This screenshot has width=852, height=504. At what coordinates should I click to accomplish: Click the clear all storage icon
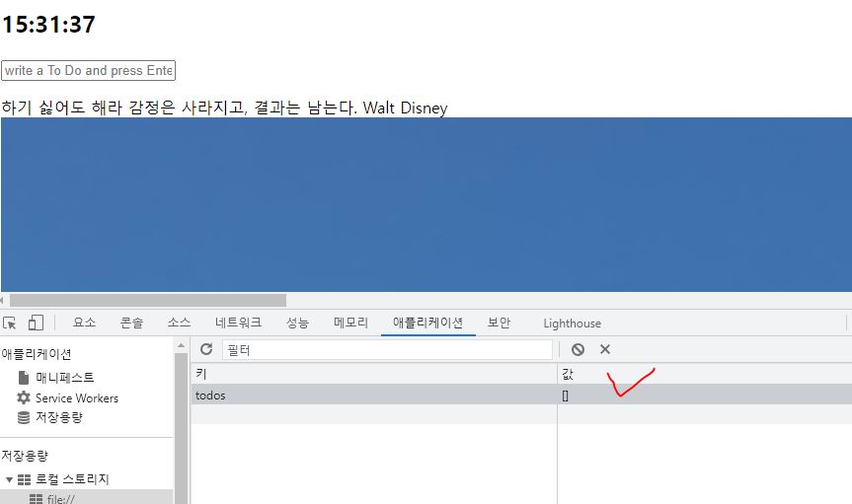click(x=578, y=349)
